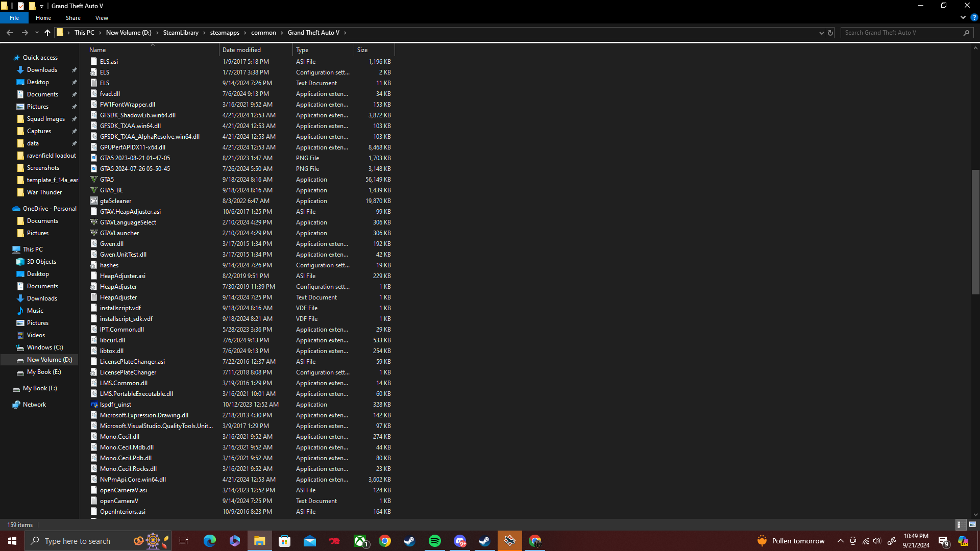Switch to the View ribbon tab
The height and width of the screenshot is (551, 980).
[102, 18]
